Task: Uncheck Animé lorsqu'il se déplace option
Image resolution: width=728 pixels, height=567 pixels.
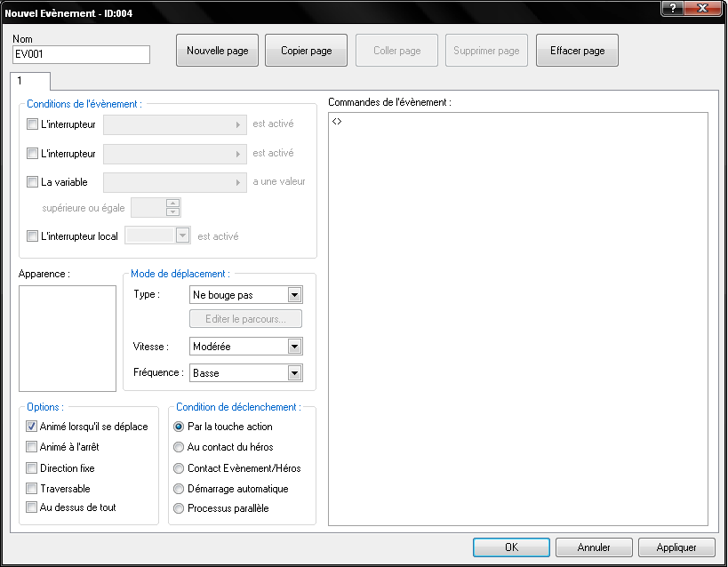Action: click(x=31, y=427)
